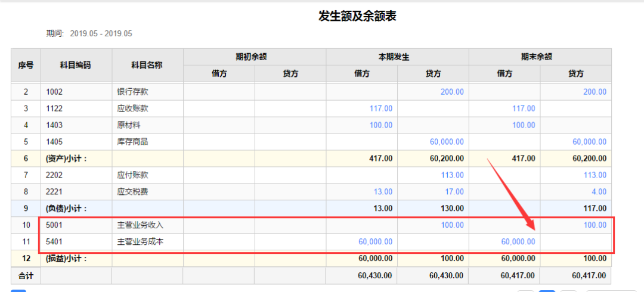Open 应收账款 current period debit 117.00

[x=380, y=108]
